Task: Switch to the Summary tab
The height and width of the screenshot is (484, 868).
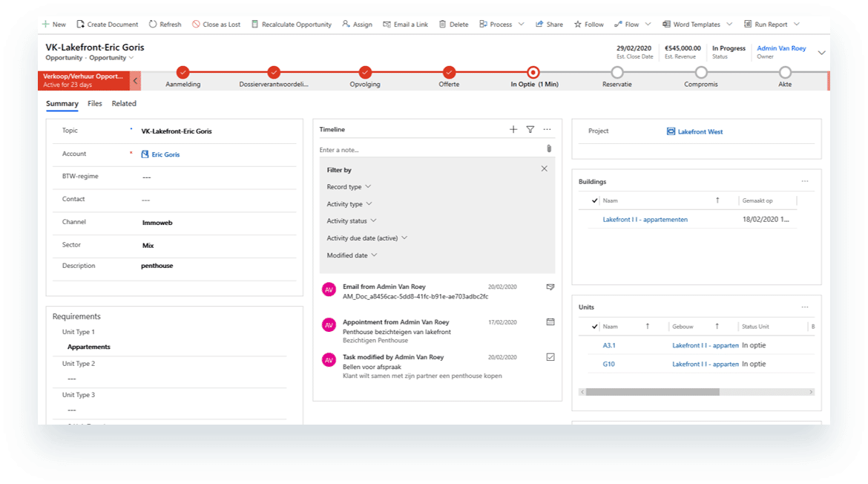Action: [x=62, y=104]
